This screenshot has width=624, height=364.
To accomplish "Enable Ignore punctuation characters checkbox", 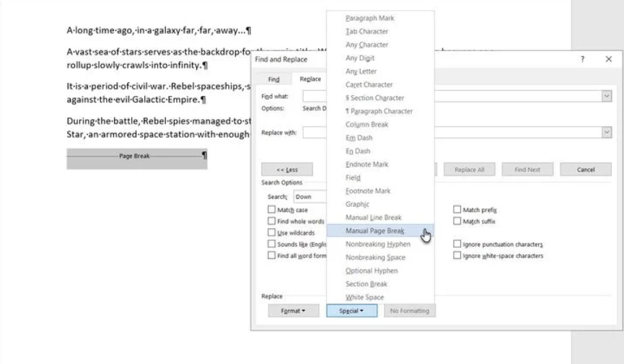I will point(457,244).
